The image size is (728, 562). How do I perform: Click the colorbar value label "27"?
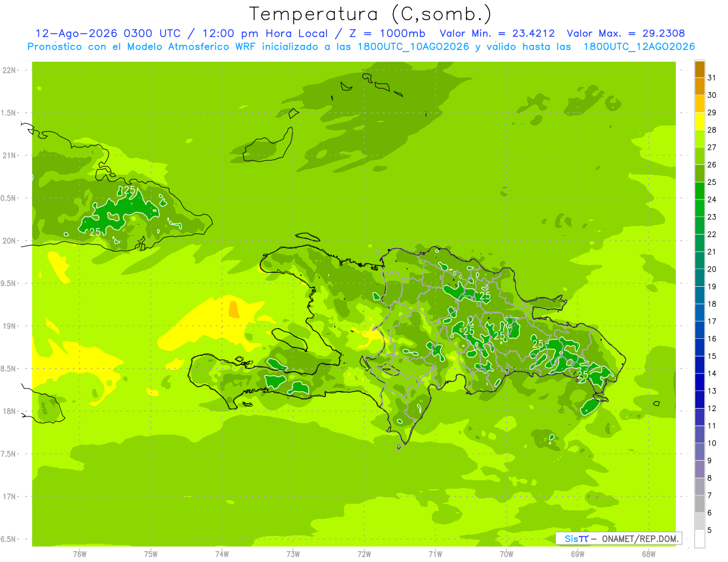[x=712, y=147]
